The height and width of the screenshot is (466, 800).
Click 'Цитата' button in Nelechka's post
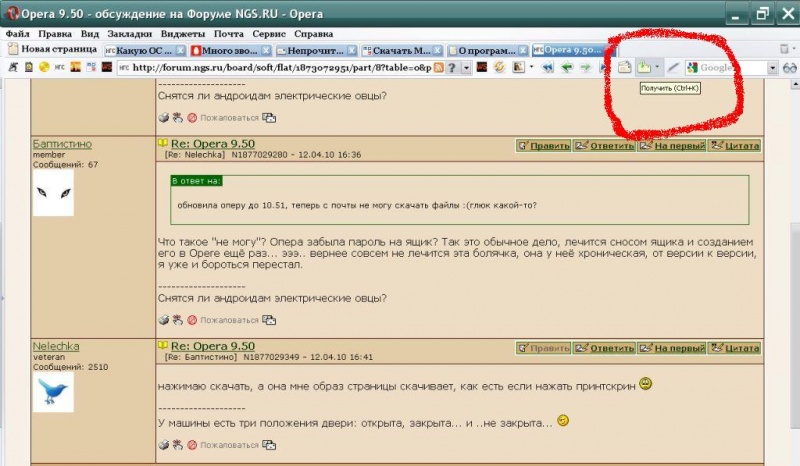coord(734,347)
